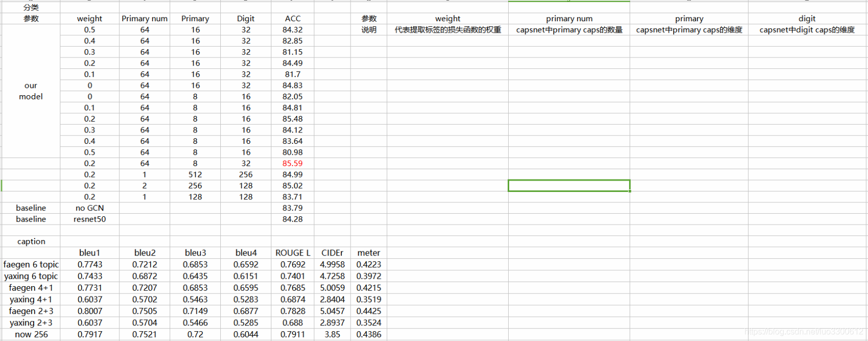Click meter value 0.4386
The image size is (868, 341).
[x=369, y=334]
